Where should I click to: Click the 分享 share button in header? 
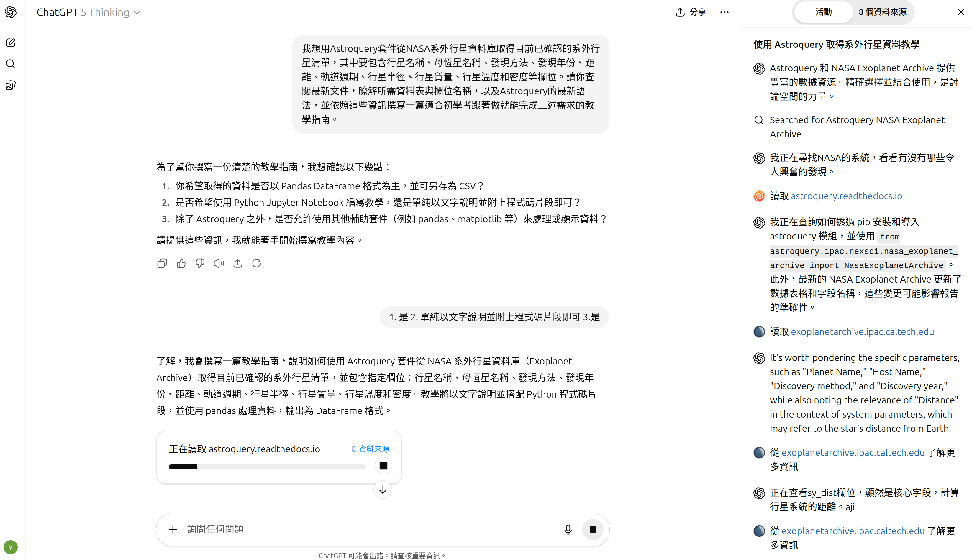pyautogui.click(x=691, y=12)
